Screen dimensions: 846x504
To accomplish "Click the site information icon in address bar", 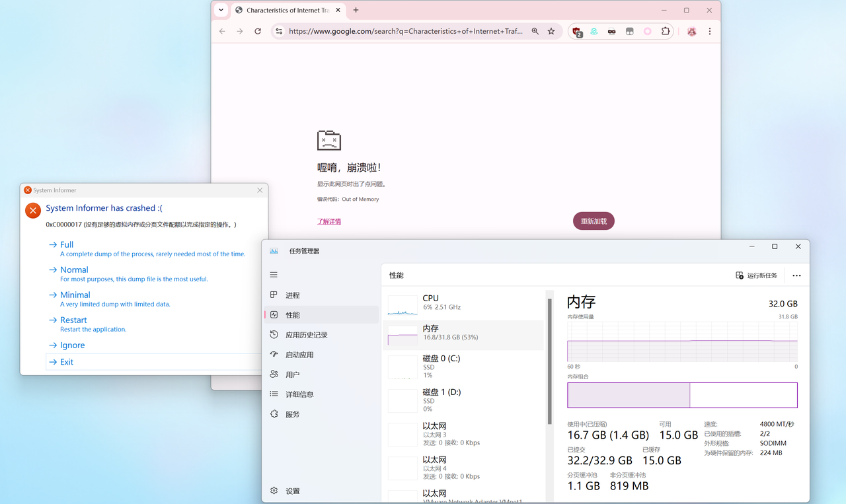I will coord(279,31).
